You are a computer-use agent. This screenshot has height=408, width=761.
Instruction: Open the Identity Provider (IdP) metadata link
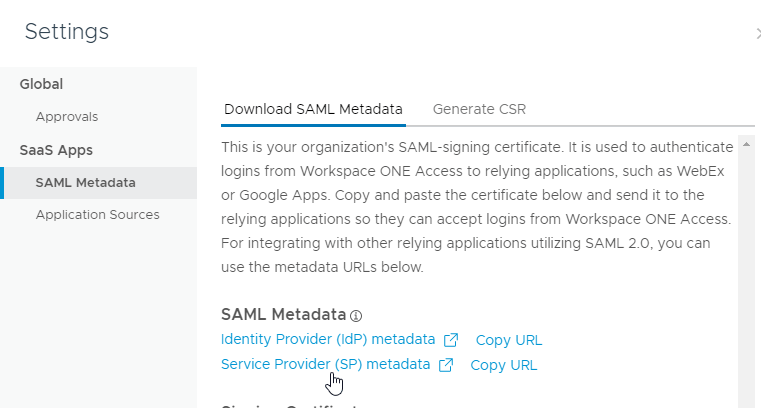coord(328,339)
